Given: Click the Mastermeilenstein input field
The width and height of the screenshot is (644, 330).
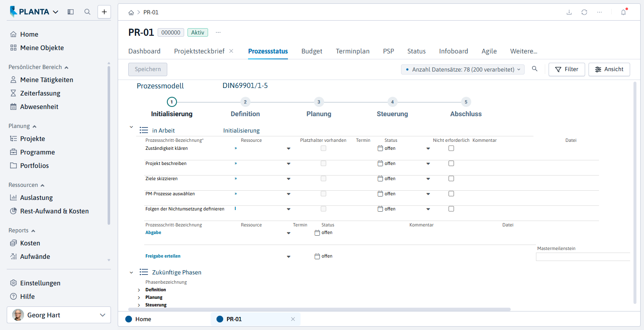Looking at the screenshot, I should tap(583, 257).
